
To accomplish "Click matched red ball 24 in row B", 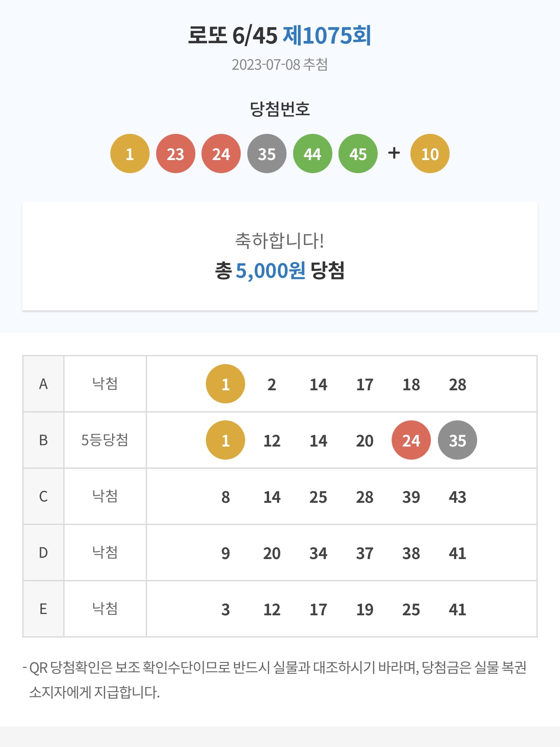I will (411, 440).
